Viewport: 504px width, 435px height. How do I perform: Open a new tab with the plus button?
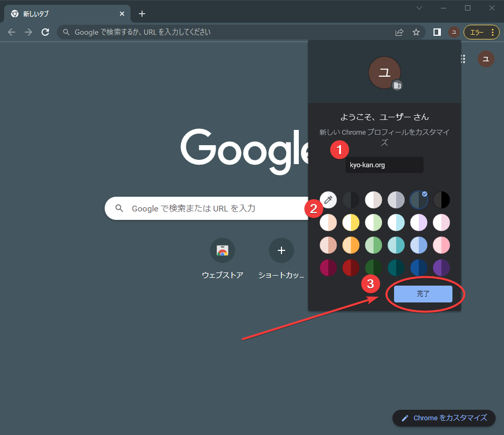click(142, 14)
